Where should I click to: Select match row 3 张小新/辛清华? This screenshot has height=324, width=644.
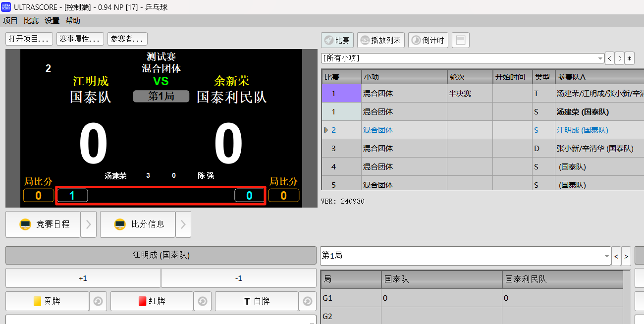[495, 148]
